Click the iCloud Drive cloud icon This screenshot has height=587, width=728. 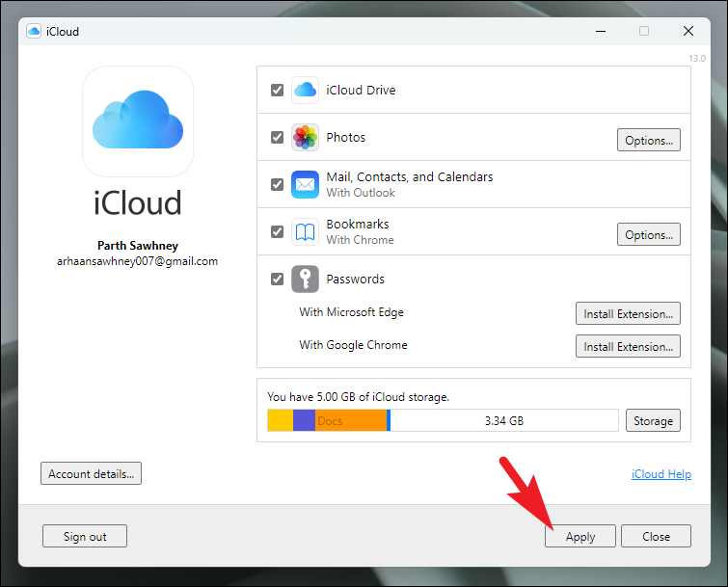point(305,90)
